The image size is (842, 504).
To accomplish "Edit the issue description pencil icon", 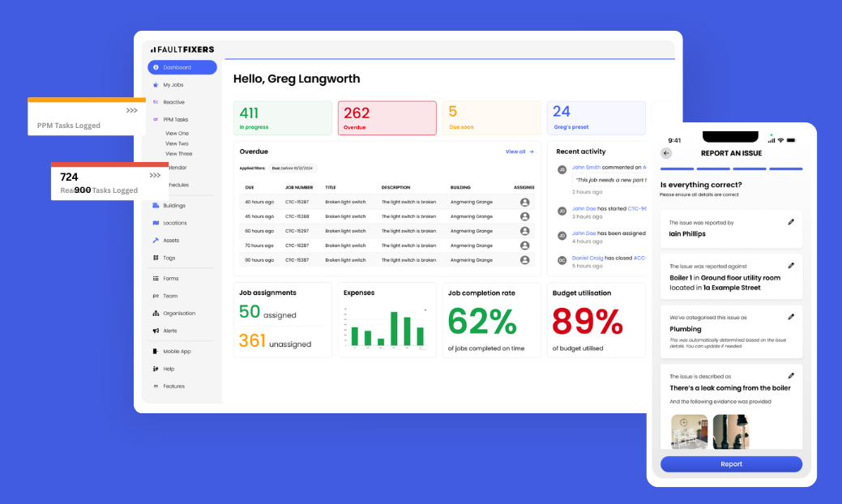I will [791, 376].
